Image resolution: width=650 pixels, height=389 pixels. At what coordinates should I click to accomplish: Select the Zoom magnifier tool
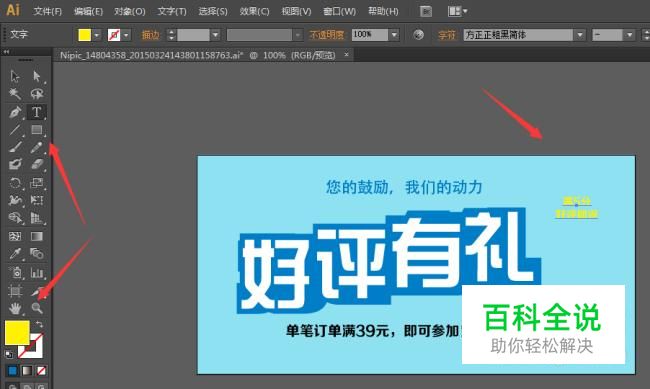pos(36,308)
